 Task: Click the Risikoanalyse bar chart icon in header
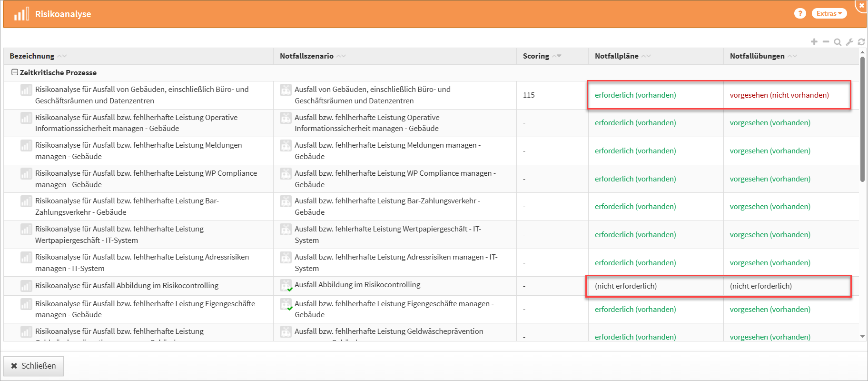pos(21,14)
